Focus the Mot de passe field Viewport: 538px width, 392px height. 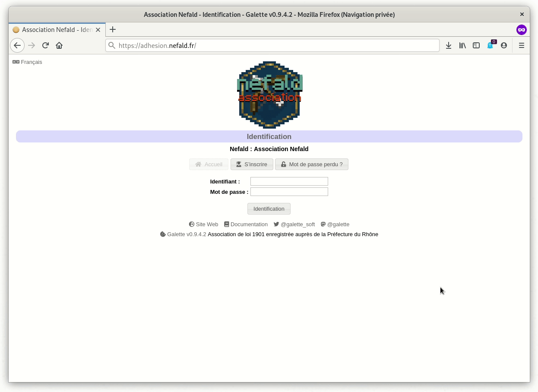click(289, 192)
